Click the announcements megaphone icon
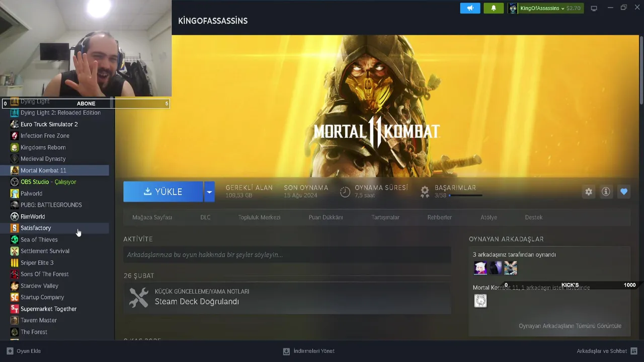The image size is (644, 362). coord(470,8)
